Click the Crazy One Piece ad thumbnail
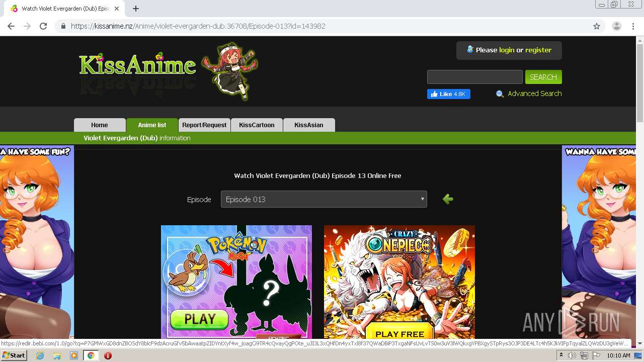Viewport: 644px width, 362px height. pos(399,282)
